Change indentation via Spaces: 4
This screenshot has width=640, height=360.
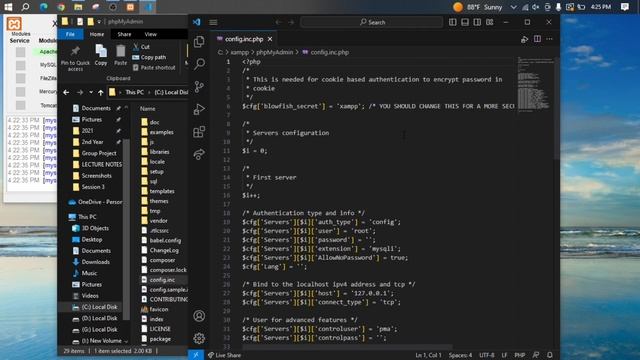pos(460,355)
